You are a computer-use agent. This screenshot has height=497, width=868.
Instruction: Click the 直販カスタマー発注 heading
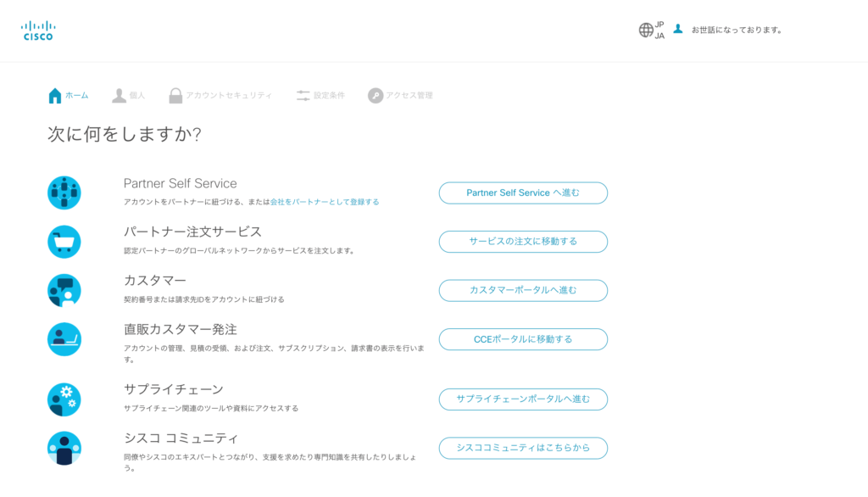181,329
